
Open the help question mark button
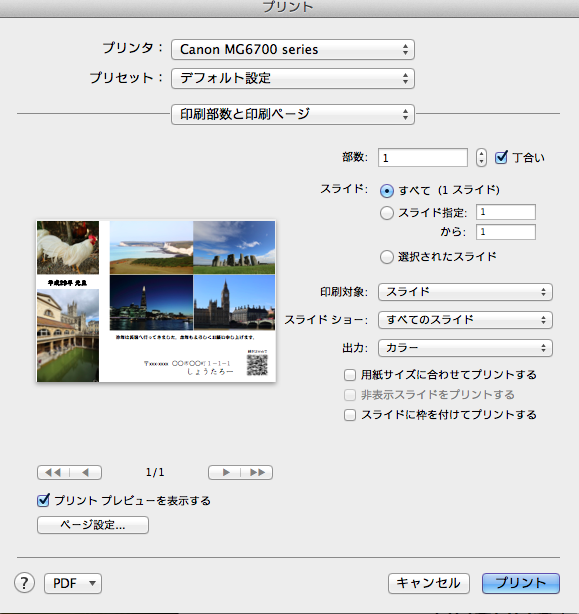[x=24, y=583]
